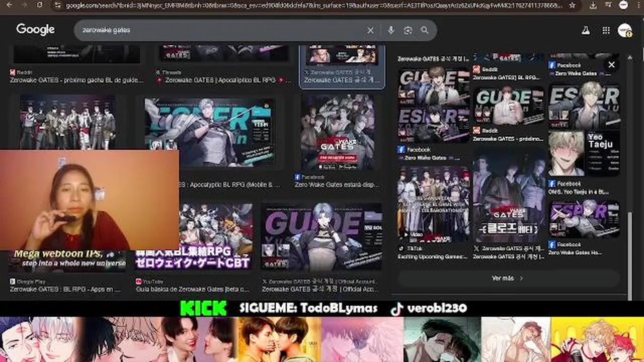Open the Chrome three-dot menu
Image resolution: width=644 pixels, height=362 pixels.
tap(637, 5)
